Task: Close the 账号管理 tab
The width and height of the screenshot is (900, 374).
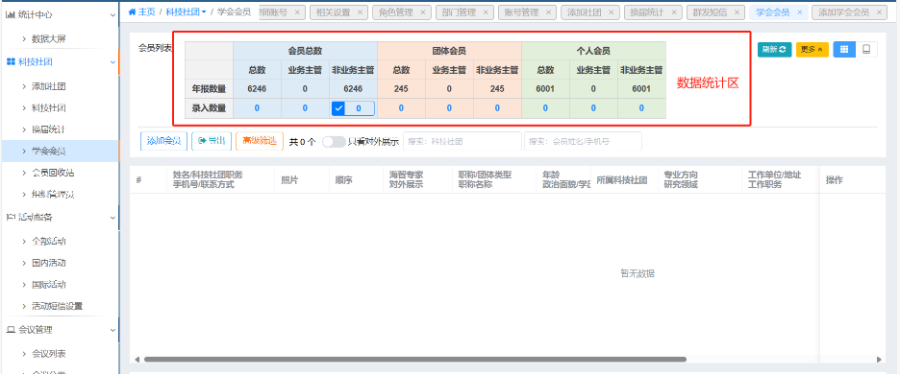Action: [548, 12]
